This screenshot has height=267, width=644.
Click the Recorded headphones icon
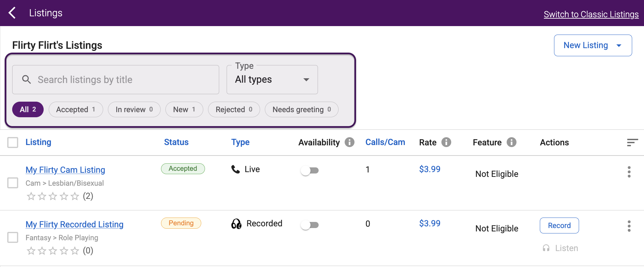click(236, 224)
